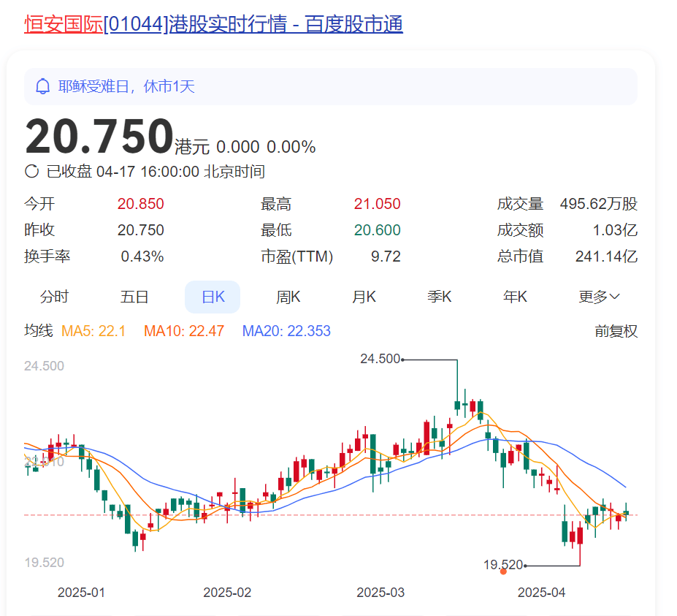Switch to the 月K monthly tab

[363, 296]
